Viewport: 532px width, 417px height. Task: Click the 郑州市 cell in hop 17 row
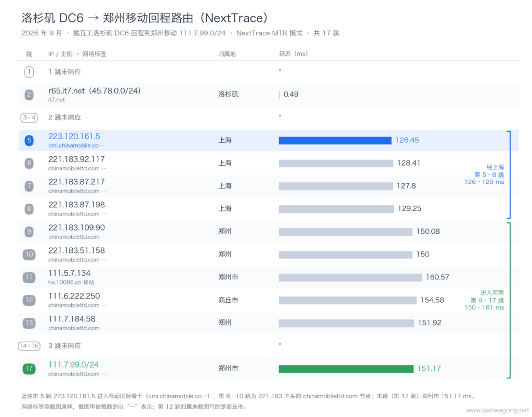tap(229, 369)
